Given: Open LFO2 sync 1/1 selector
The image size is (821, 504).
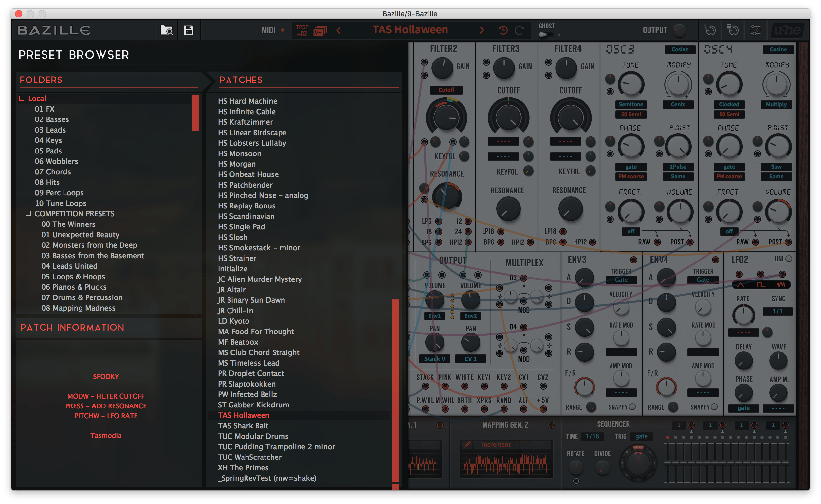Looking at the screenshot, I should click(x=777, y=311).
